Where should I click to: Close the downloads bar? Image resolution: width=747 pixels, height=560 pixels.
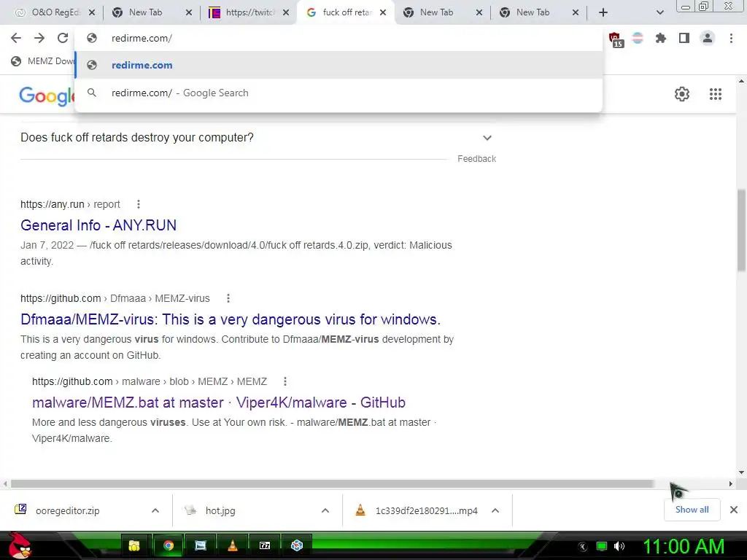click(734, 510)
